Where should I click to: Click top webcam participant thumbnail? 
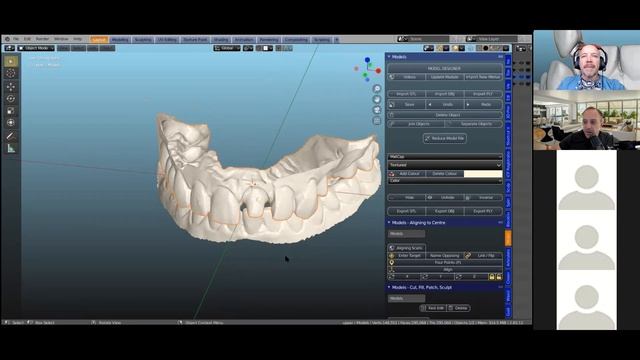click(587, 60)
